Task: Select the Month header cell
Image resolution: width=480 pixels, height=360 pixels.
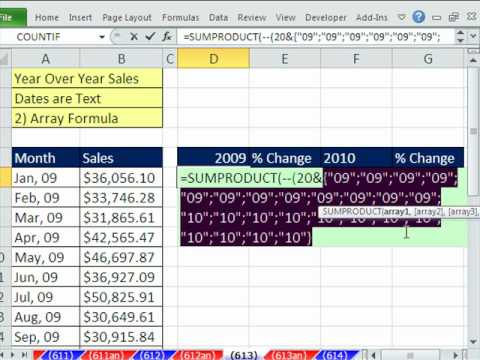Action: (46, 158)
